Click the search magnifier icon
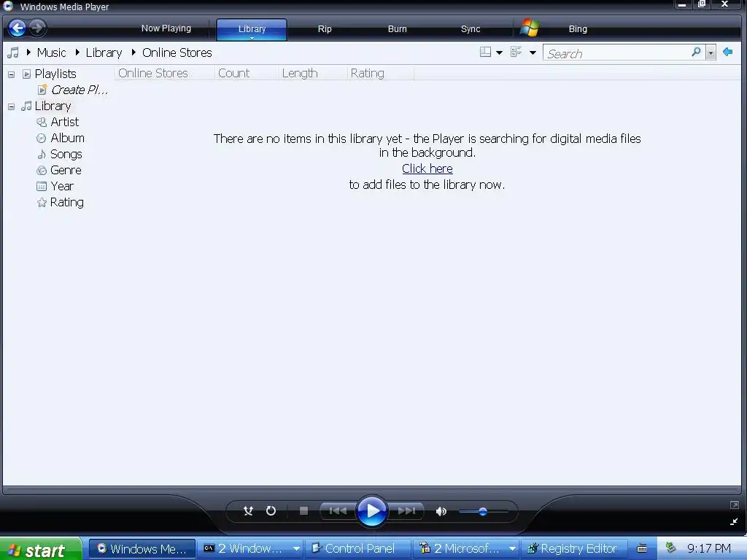 (696, 52)
